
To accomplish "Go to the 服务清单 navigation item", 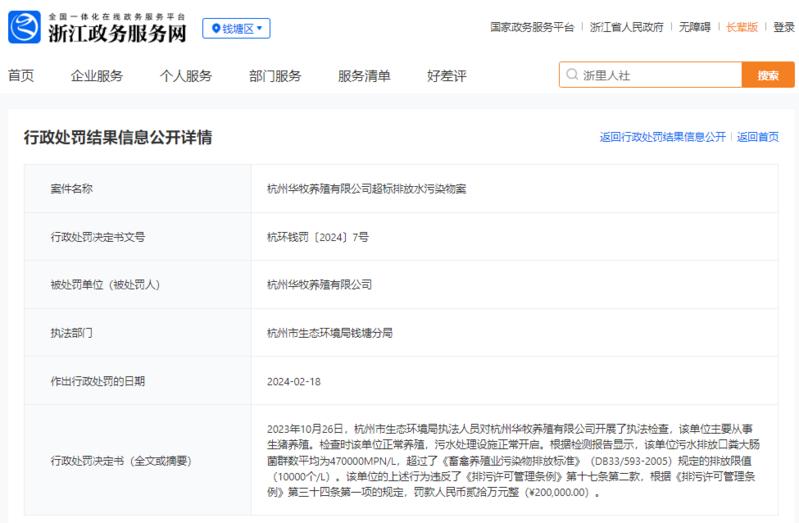I will pos(364,76).
